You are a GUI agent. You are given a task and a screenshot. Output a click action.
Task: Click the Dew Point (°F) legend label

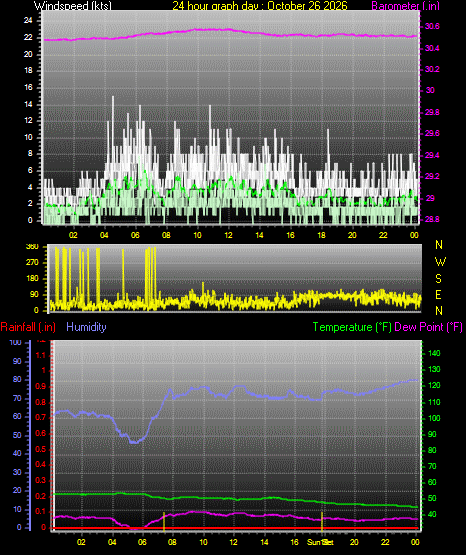(428, 327)
